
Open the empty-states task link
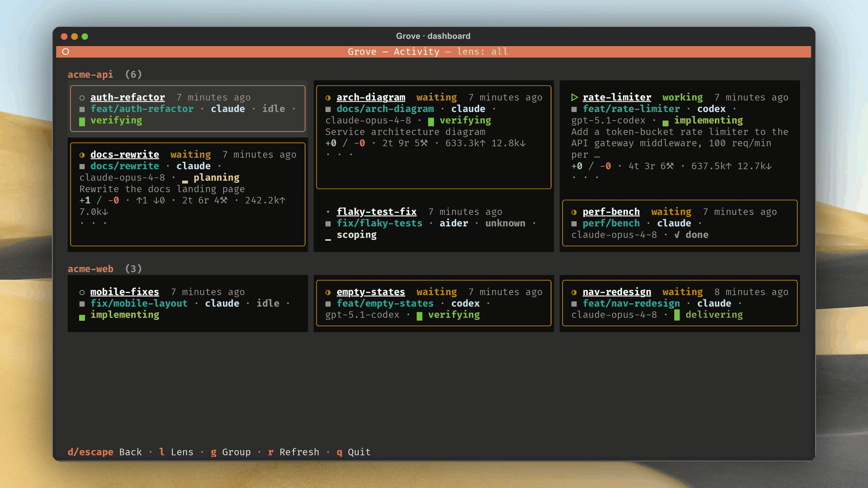371,292
